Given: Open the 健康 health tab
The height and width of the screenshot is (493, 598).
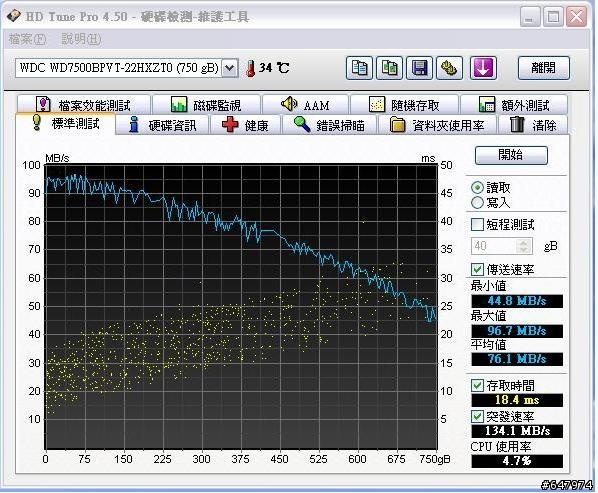Looking at the screenshot, I should point(246,125).
